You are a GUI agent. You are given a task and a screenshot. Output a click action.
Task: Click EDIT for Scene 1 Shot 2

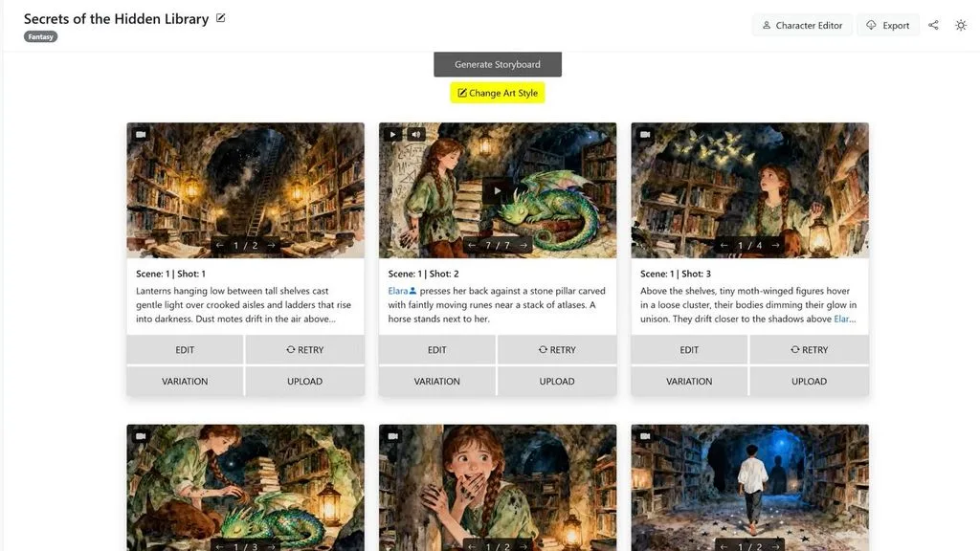pos(436,350)
